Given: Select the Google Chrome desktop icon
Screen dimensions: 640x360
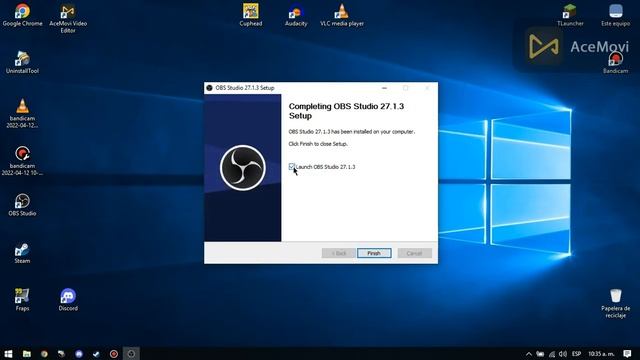Looking at the screenshot, I should [x=22, y=16].
